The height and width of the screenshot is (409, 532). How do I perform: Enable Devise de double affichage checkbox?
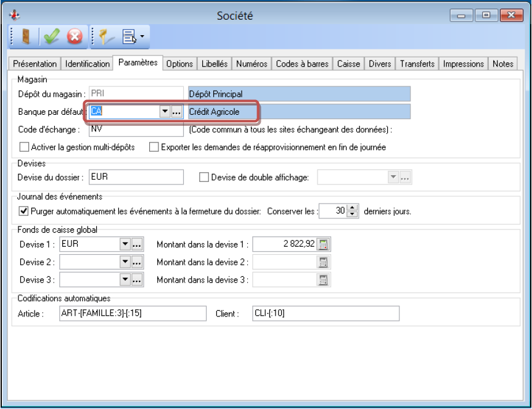tap(204, 178)
